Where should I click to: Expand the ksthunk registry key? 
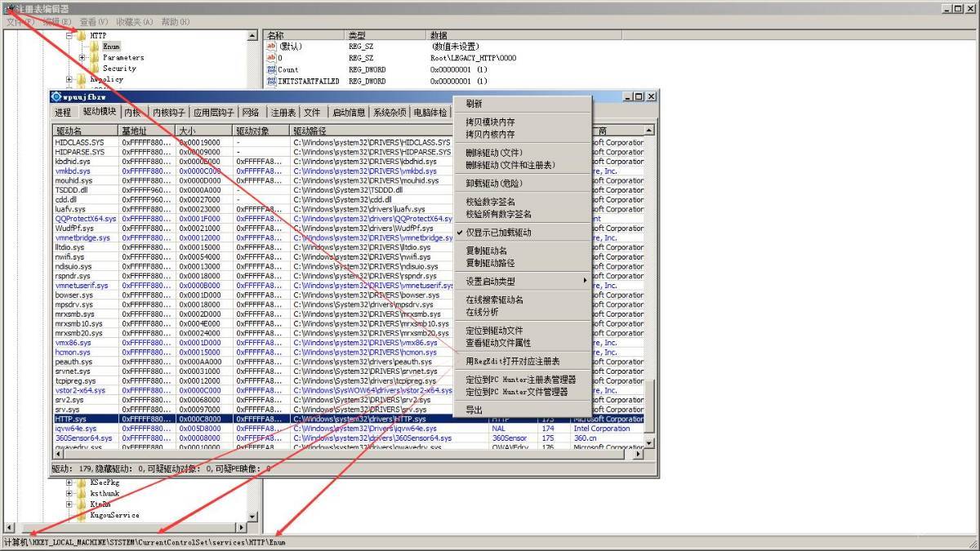tap(69, 494)
